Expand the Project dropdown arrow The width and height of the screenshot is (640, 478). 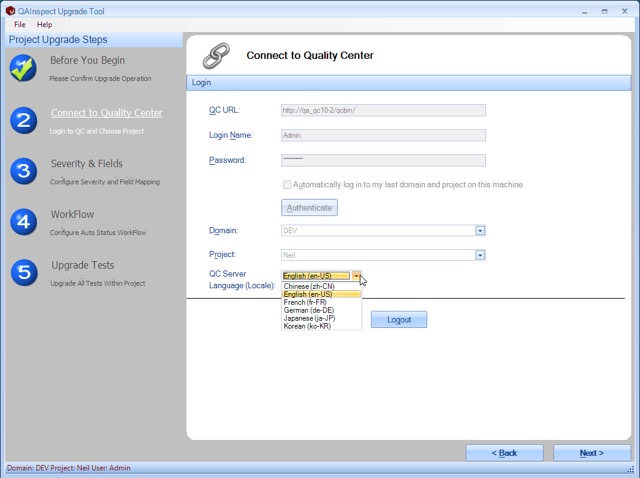click(x=480, y=255)
